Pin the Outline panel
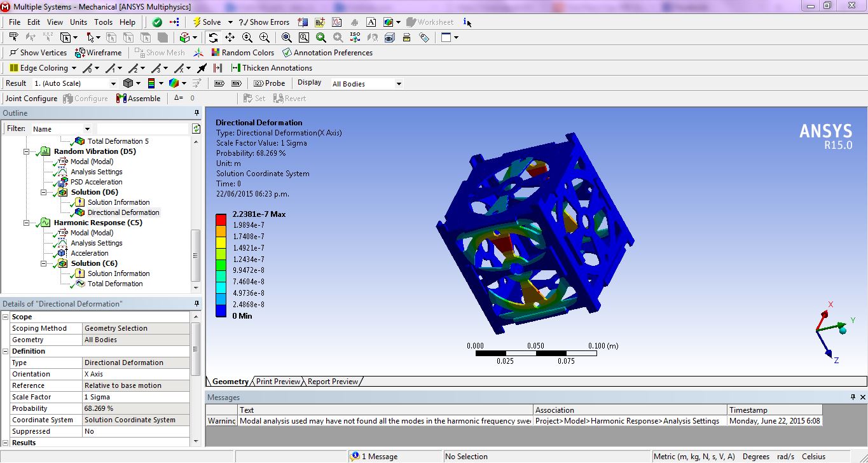This screenshot has height=463, width=868. point(196,113)
